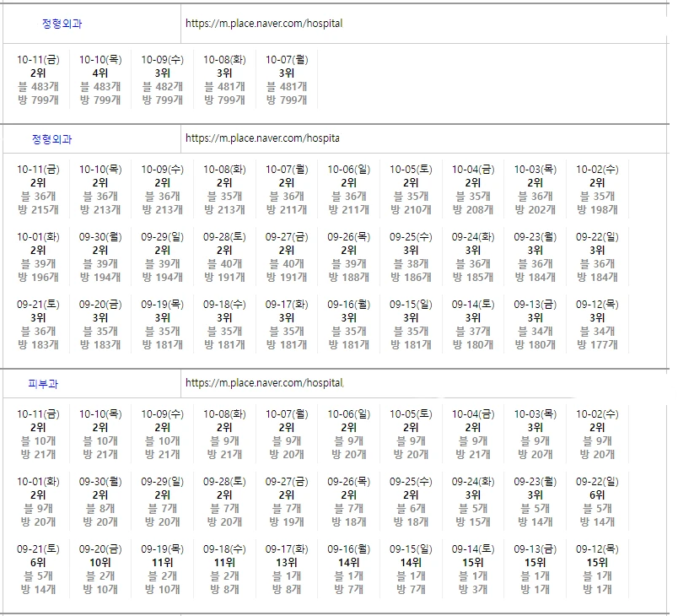
Task: Click 정형외과 link above the 방 215개 row
Action: pos(52,138)
